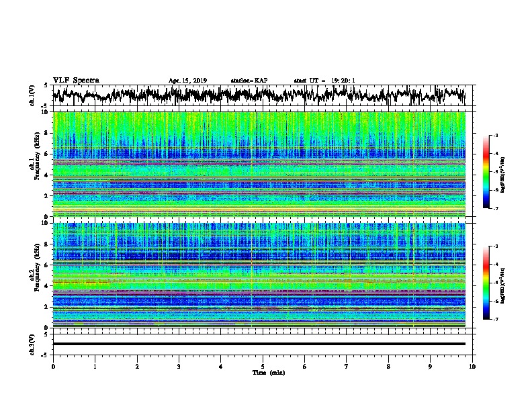Click time-axis tick label "0"
Image resolution: width=532 pixels, height=411 pixels.
click(53, 367)
